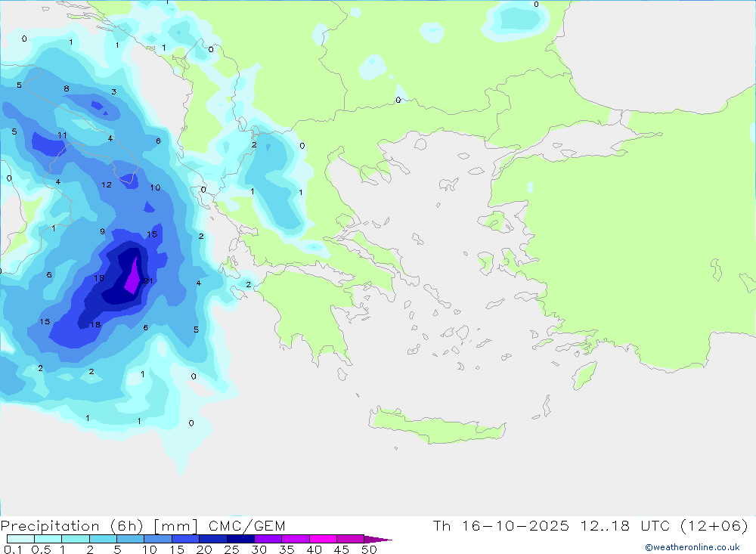
Task: Select the 25–30 mm navy legend swatch
Action: pyautogui.click(x=240, y=539)
